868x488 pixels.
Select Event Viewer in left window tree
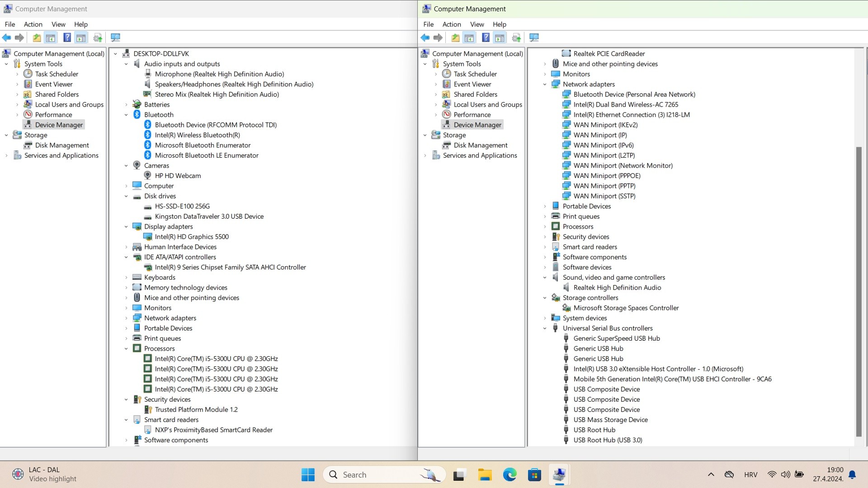[x=54, y=84]
